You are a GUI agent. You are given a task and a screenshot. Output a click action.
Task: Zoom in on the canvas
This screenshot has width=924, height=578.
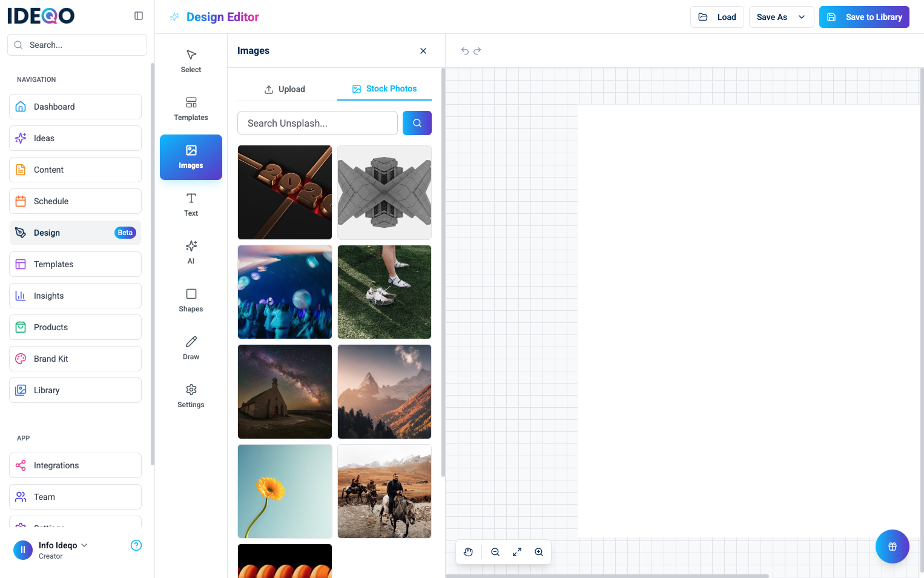coord(538,552)
